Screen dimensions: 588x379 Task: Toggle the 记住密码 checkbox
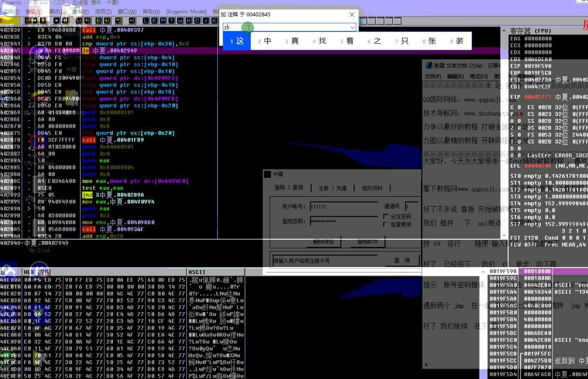click(386, 217)
